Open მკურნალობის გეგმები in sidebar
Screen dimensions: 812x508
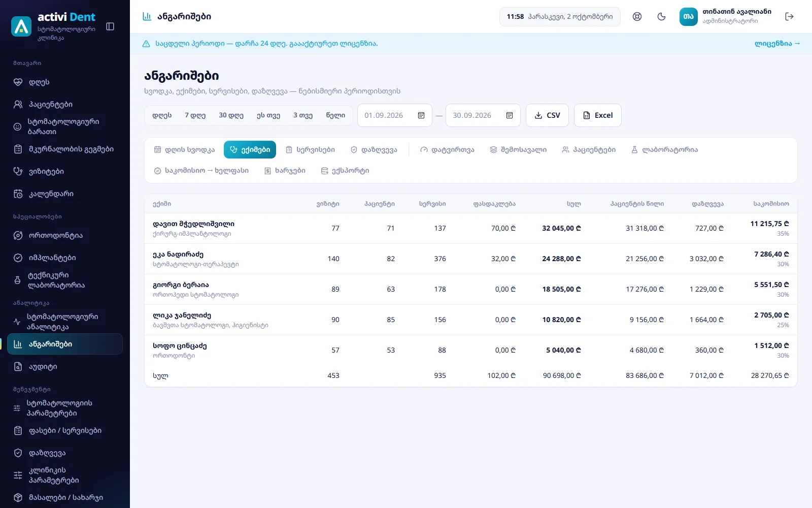(65, 149)
